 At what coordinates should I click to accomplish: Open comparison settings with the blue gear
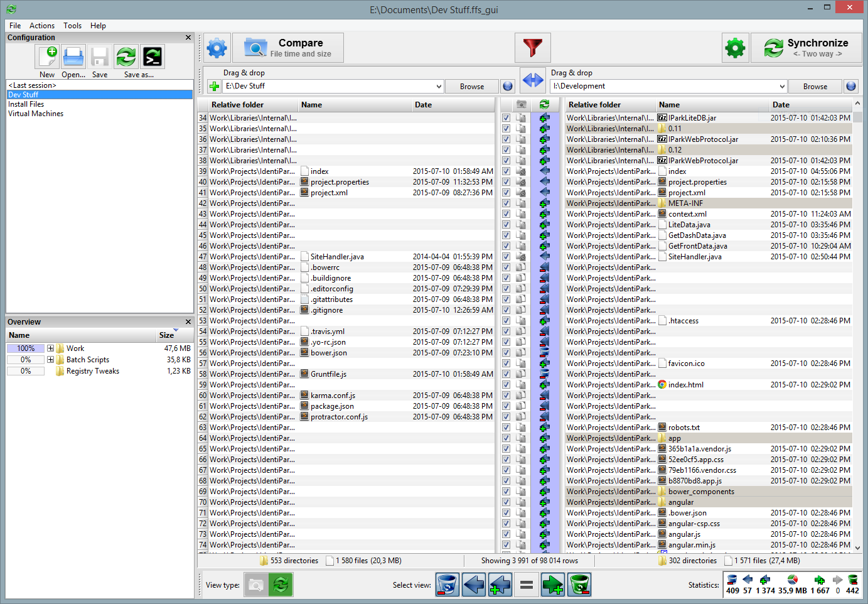coord(217,48)
